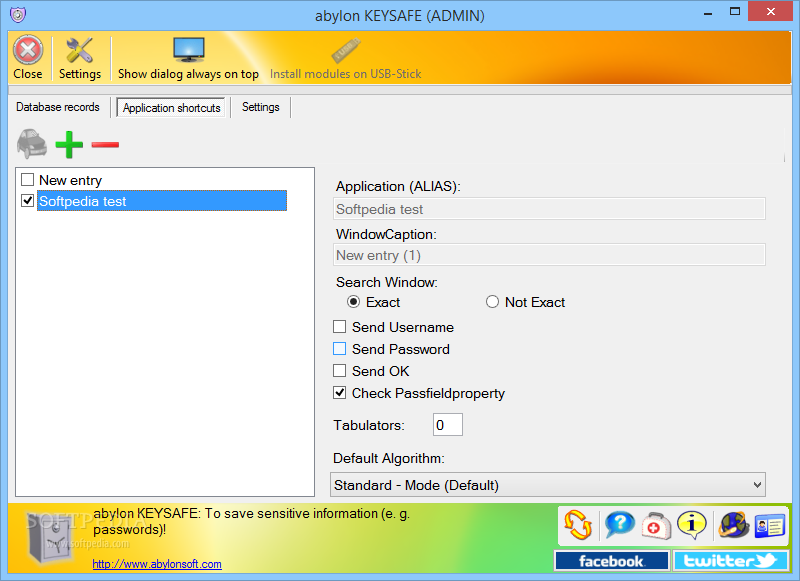Remove entry with red minus icon
The image size is (800, 581).
point(105,145)
